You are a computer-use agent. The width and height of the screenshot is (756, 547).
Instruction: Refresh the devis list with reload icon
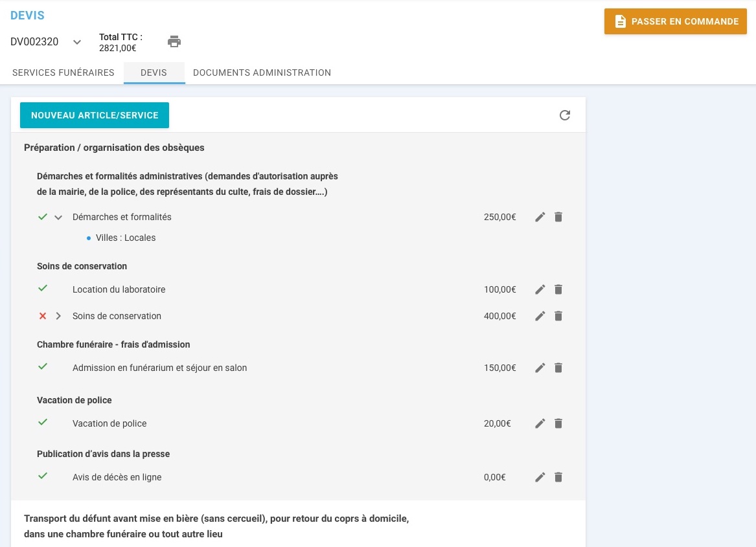tap(564, 115)
